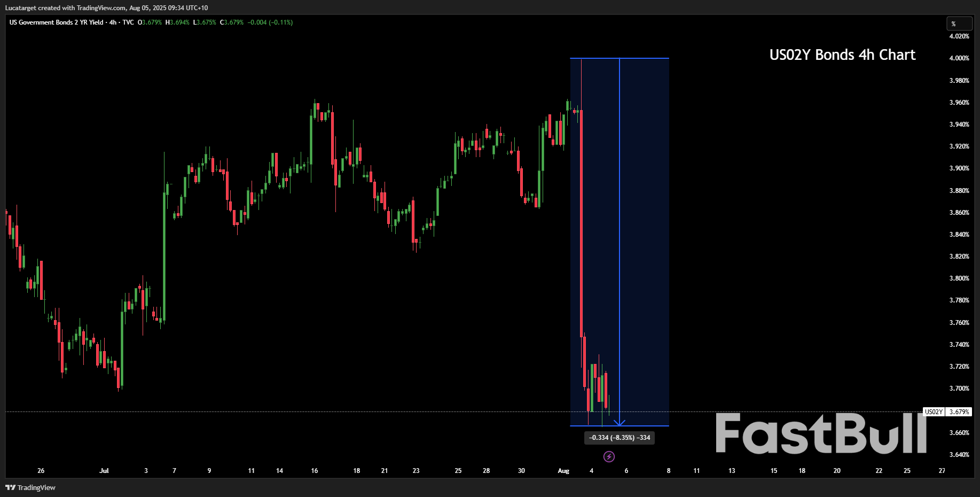Viewport: 980px width, 497px height.
Task: Click the TradingView logo in bottom corner
Action: (x=30, y=487)
